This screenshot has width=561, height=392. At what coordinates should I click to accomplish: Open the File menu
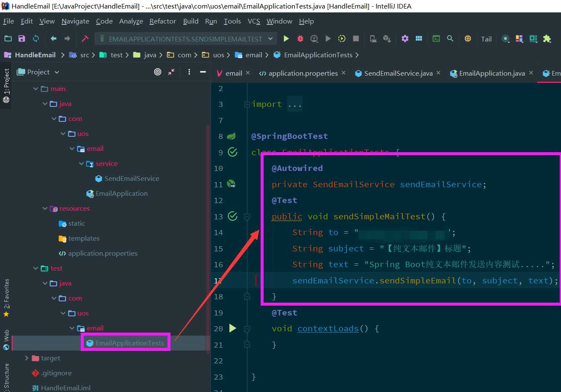point(9,21)
